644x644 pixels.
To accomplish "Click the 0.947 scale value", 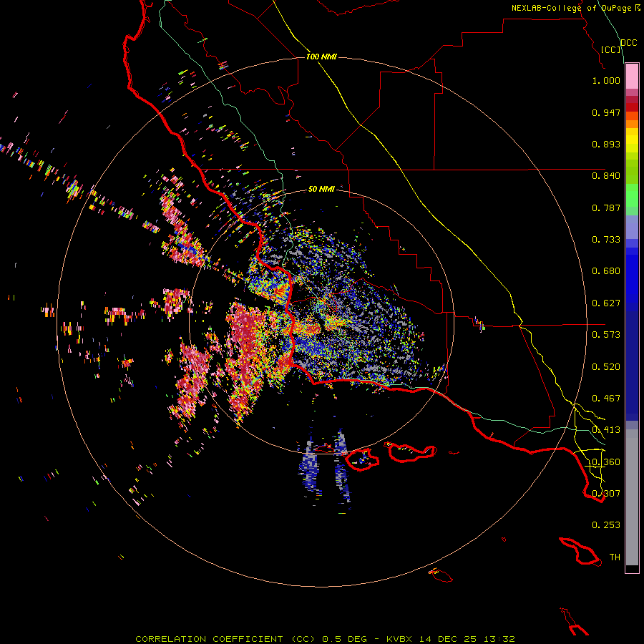I will [x=606, y=112].
